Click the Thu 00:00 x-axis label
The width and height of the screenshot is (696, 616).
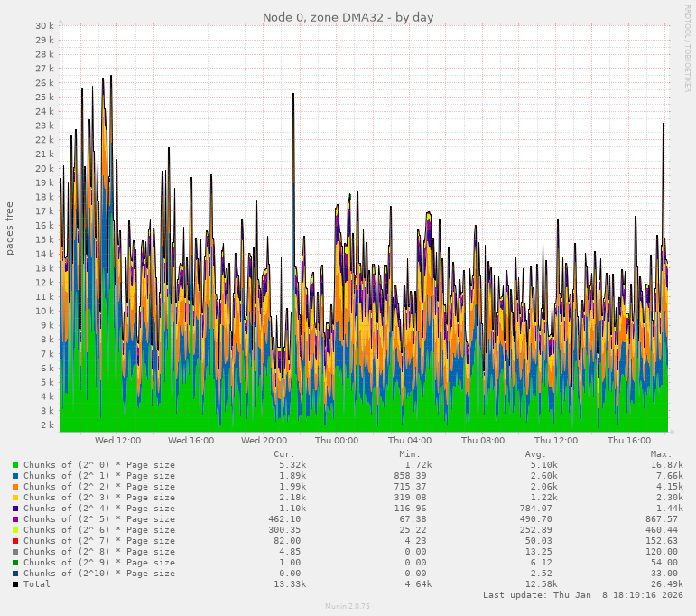337,441
